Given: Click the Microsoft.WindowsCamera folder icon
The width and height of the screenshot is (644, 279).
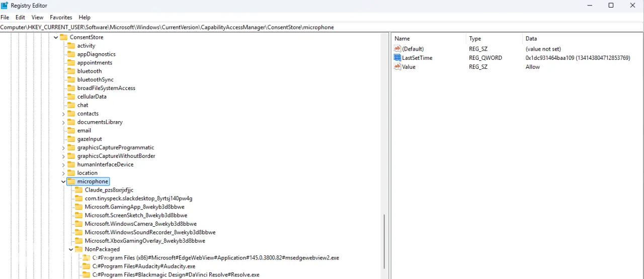Looking at the screenshot, I should [x=78, y=224].
